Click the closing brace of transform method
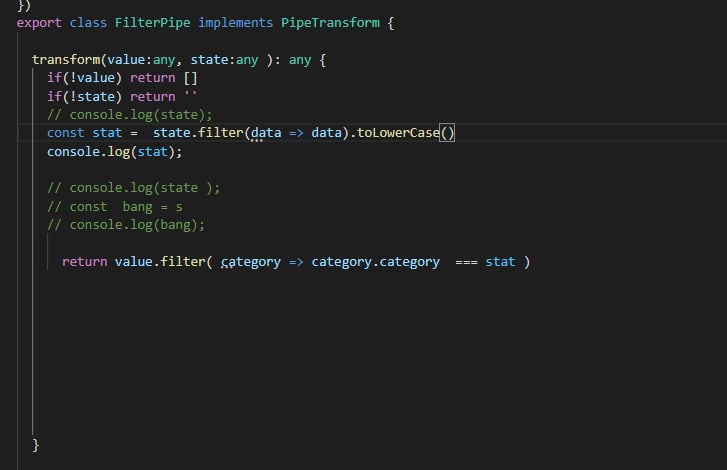 [x=36, y=445]
